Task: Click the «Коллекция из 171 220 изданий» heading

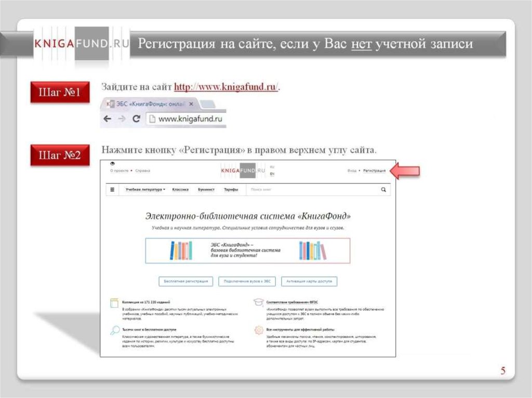Action: 146,302
